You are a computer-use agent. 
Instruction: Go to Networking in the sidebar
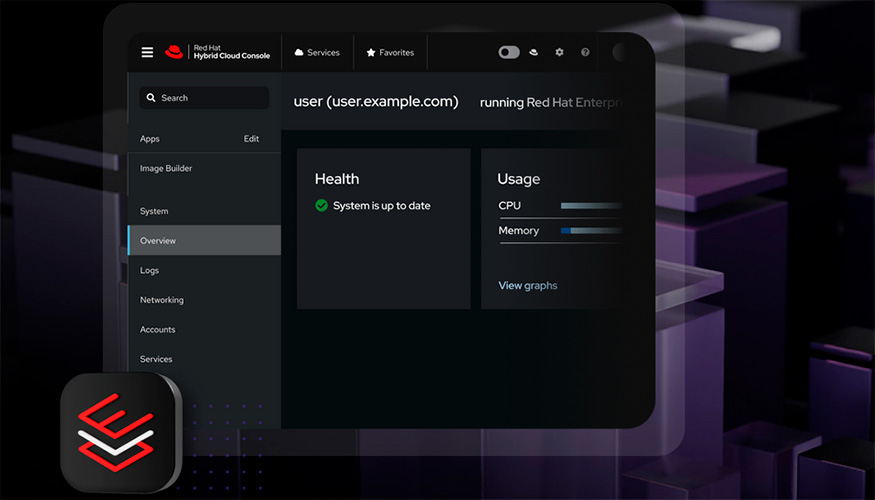pyautogui.click(x=161, y=300)
